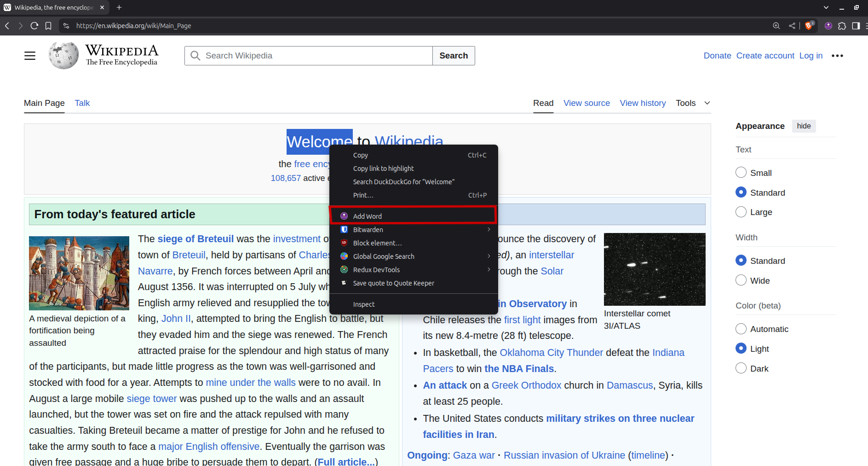The width and height of the screenshot is (868, 466).
Task: Go back with the browser back arrow
Action: tap(7, 26)
